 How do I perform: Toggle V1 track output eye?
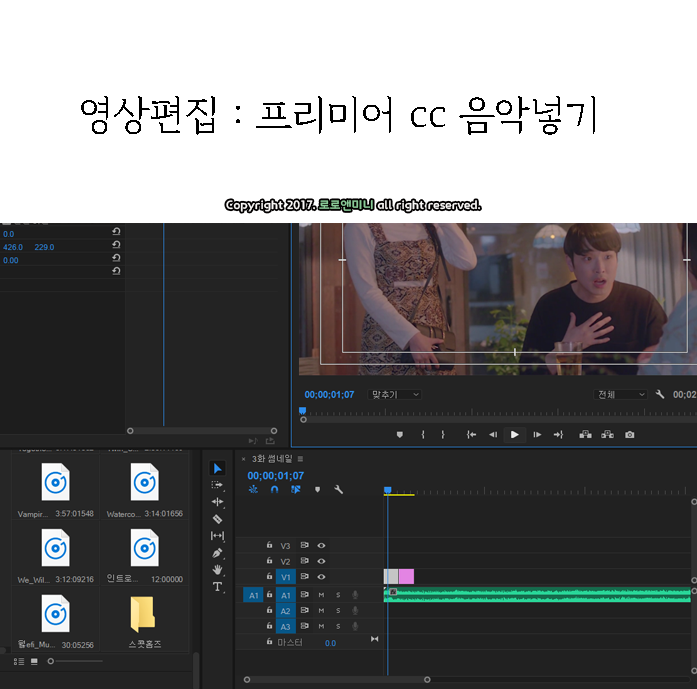click(x=321, y=577)
